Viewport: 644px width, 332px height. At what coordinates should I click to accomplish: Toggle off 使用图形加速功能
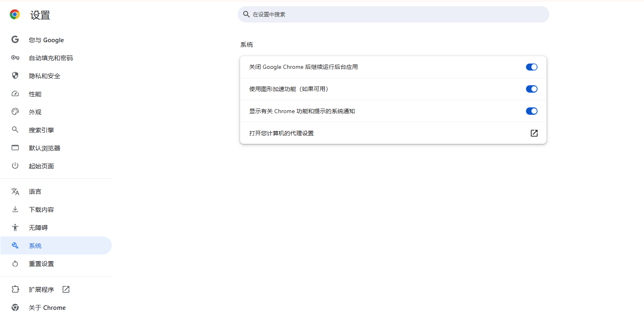[x=532, y=89]
